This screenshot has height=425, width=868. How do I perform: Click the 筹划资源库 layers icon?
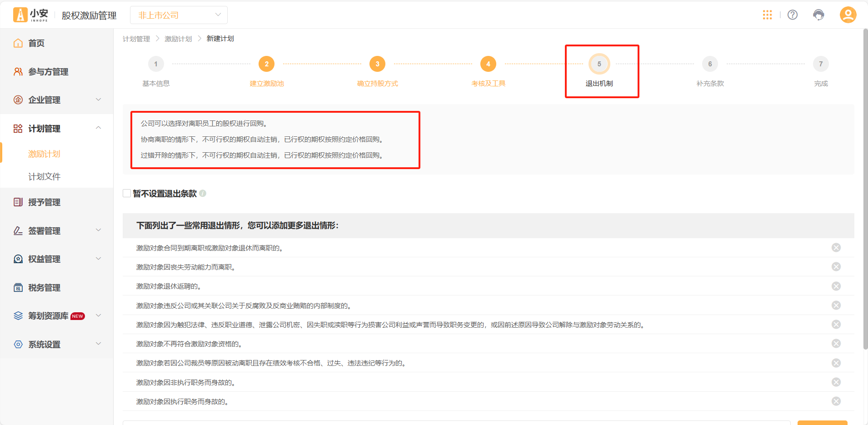pos(18,316)
